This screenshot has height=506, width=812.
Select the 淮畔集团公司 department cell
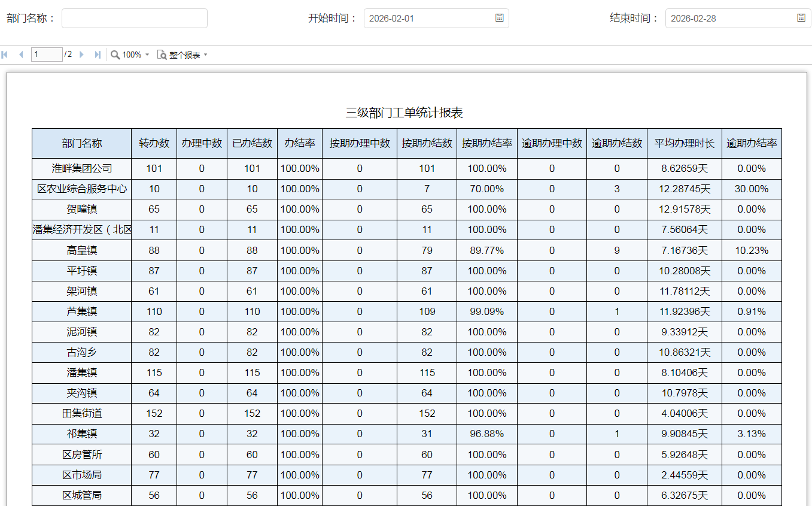pos(81,168)
